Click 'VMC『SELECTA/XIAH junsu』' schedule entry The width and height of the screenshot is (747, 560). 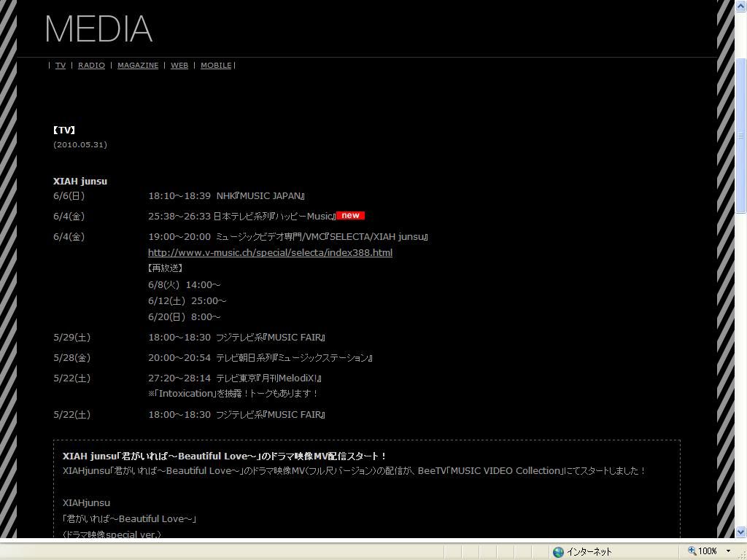pyautogui.click(x=288, y=237)
